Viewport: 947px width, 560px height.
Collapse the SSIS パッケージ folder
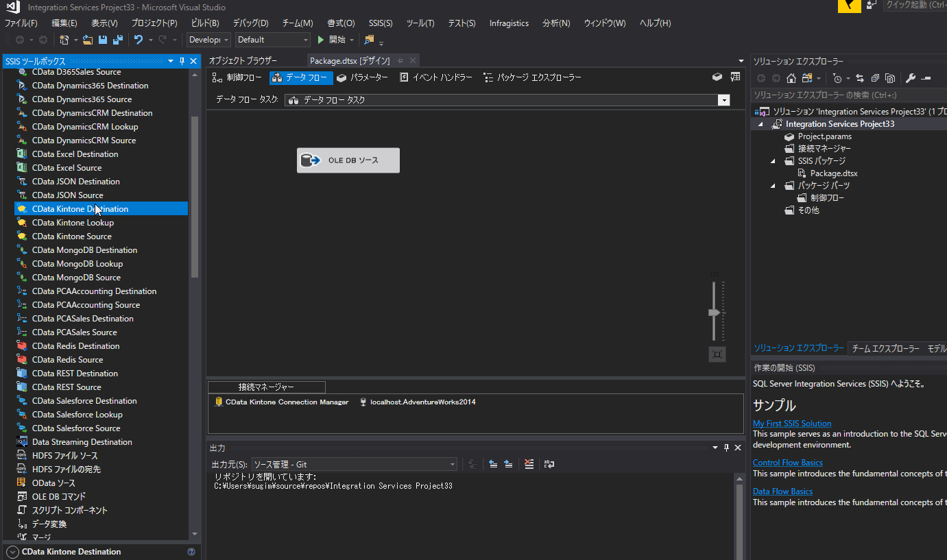[773, 161]
